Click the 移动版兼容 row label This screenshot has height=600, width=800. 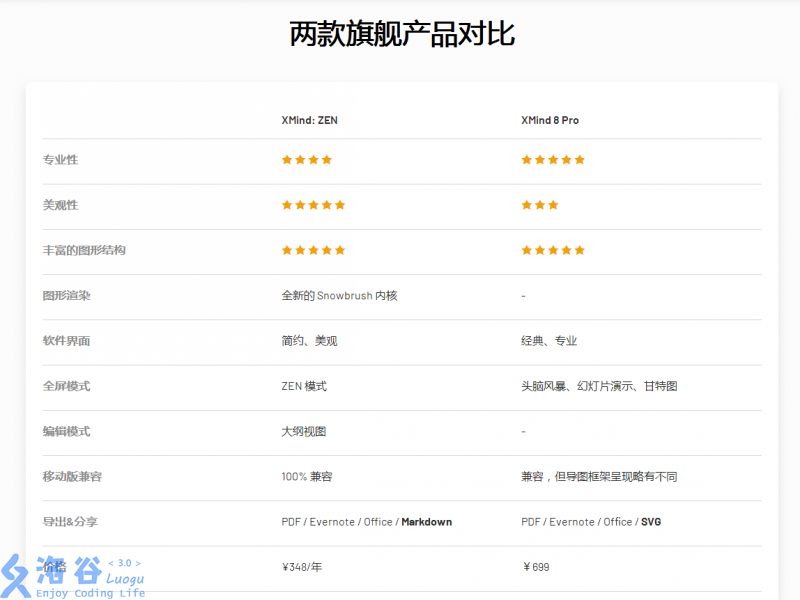click(x=72, y=477)
